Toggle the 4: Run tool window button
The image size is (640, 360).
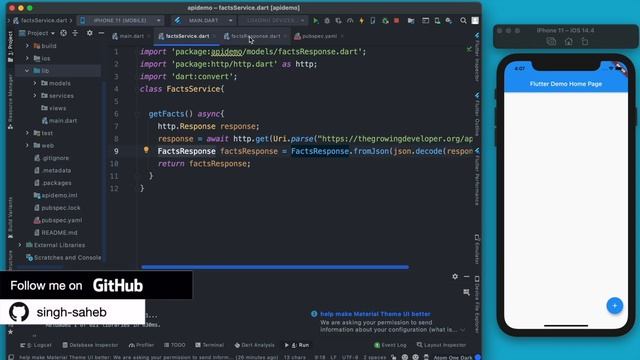[297, 345]
